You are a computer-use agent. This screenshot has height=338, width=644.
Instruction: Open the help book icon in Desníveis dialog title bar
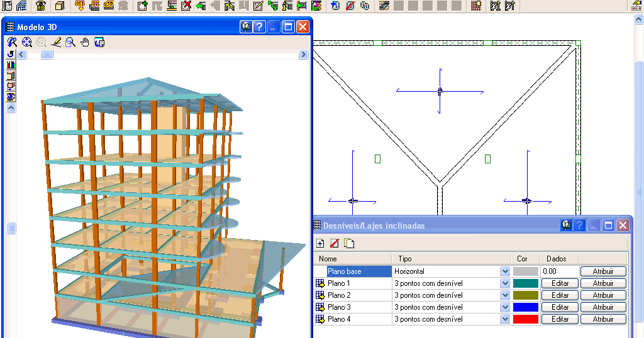pos(566,225)
